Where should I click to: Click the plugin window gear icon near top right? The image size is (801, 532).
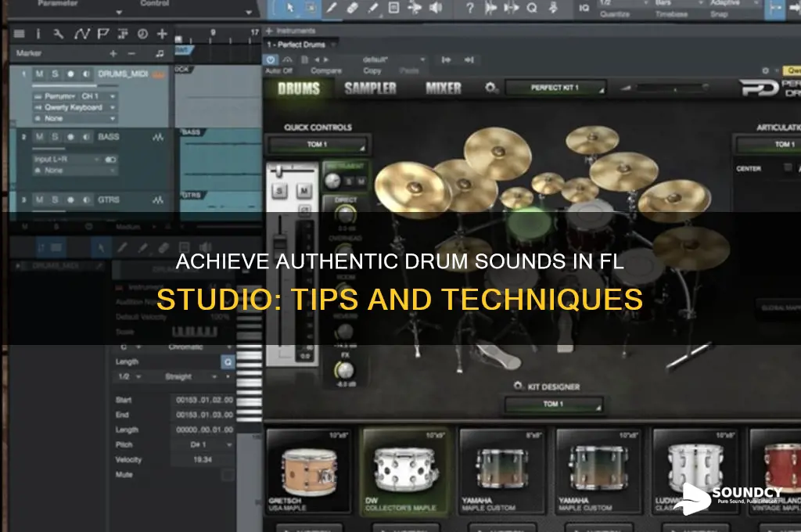pos(765,70)
